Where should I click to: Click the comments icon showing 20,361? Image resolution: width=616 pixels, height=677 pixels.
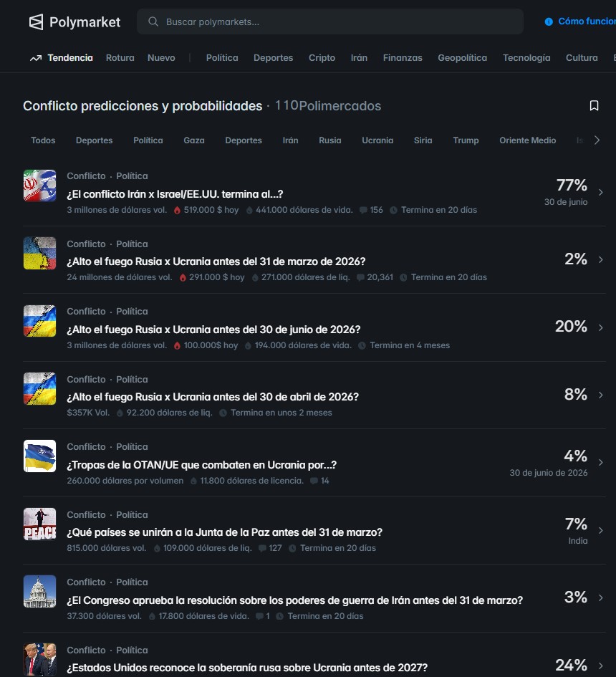point(360,278)
